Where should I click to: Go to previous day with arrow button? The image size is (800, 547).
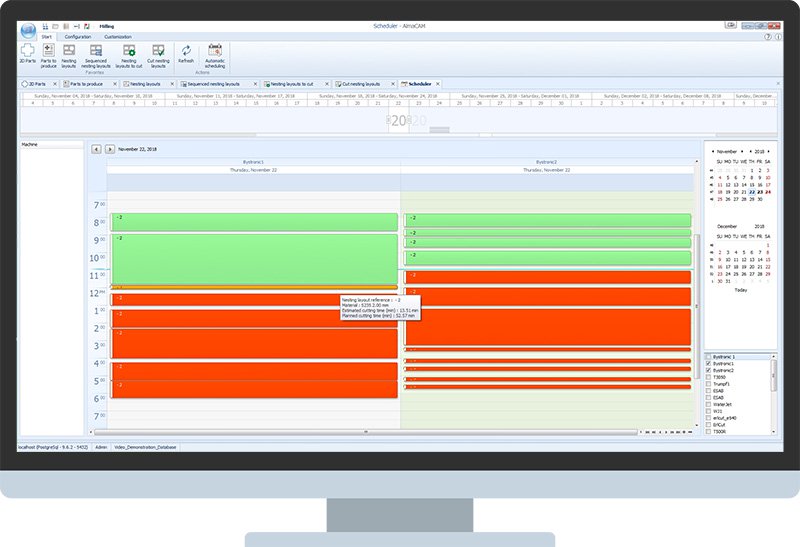point(97,149)
